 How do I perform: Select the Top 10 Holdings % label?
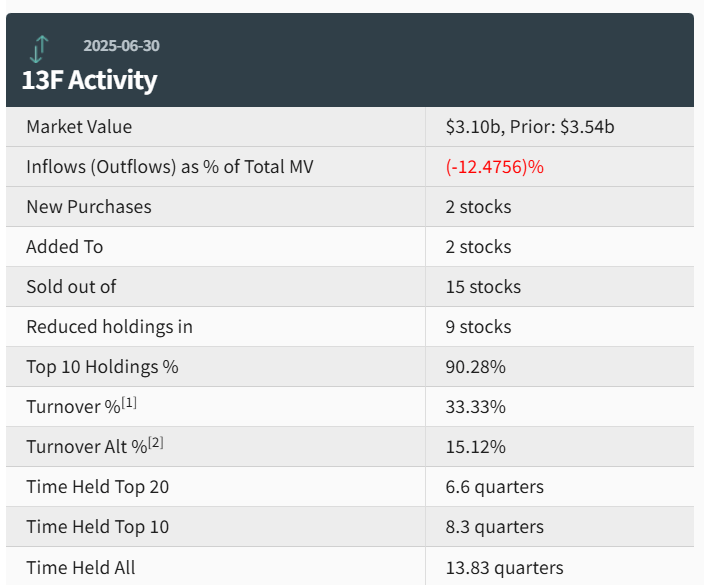tap(102, 367)
